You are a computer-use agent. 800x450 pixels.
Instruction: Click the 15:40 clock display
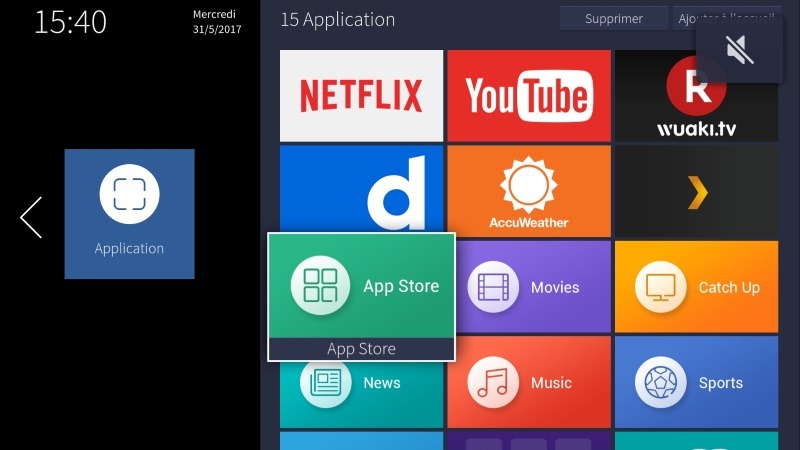pos(70,22)
